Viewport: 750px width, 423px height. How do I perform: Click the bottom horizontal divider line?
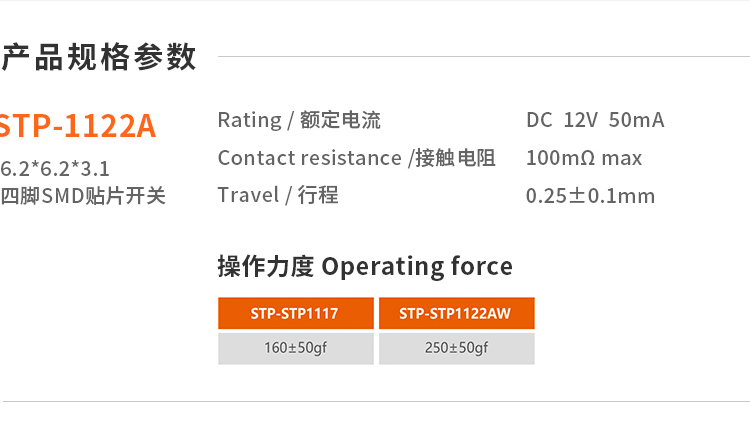coord(375,402)
